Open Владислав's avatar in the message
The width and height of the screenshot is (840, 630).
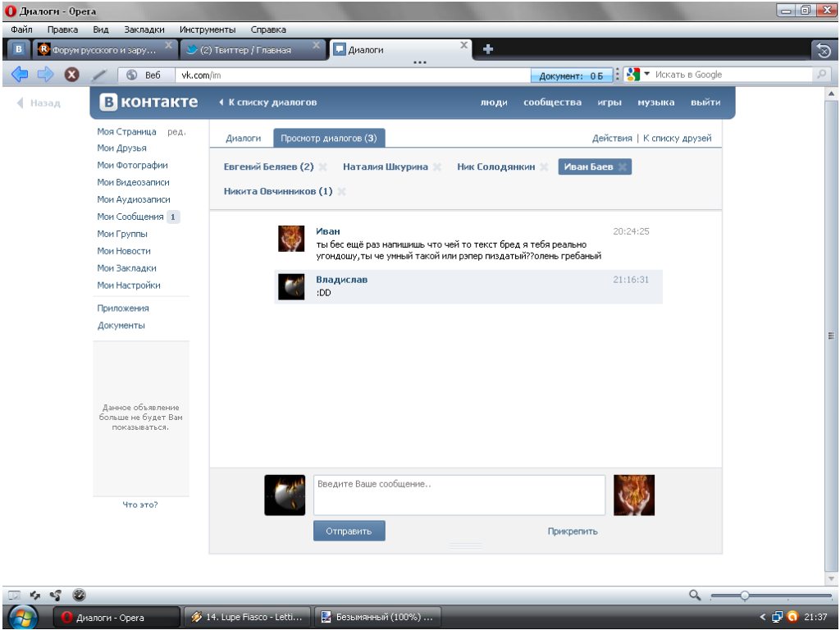(291, 286)
